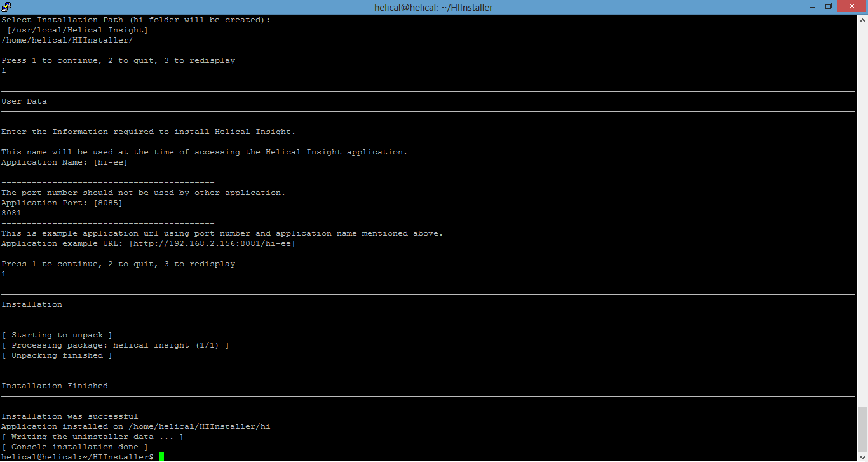Click the entered path '/home/helical/HIInstaller/'
868x462 pixels.
click(x=67, y=40)
